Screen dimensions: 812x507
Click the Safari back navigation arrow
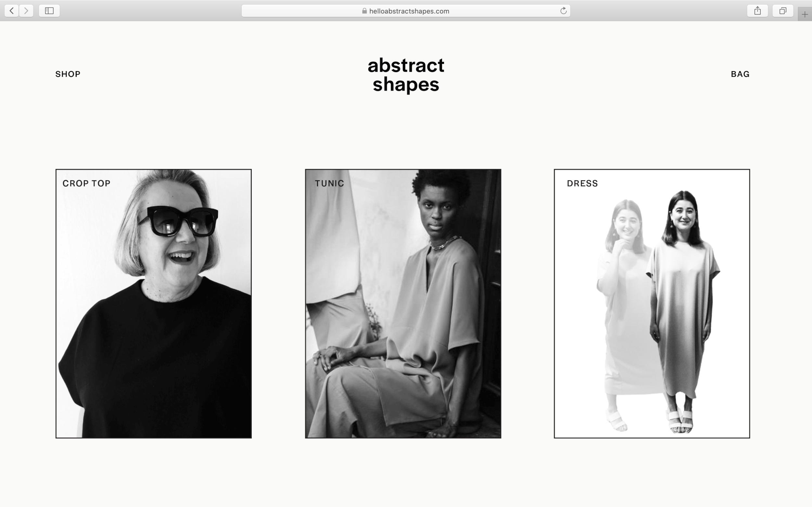pyautogui.click(x=11, y=10)
